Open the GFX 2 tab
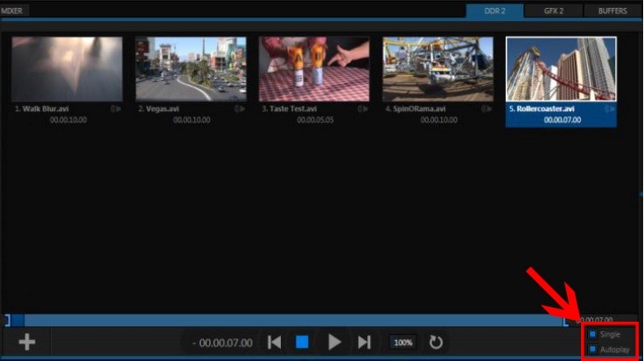Screen dimensions: 644x361 (554, 10)
